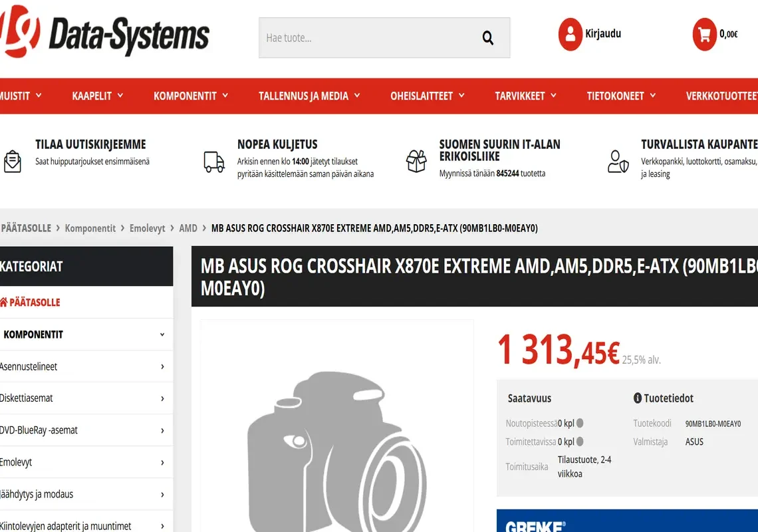Click the Data-Systems logo

pyautogui.click(x=105, y=33)
